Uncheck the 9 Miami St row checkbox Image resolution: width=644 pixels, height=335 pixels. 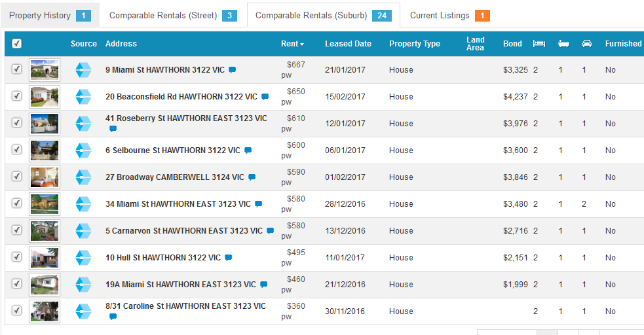click(x=17, y=69)
